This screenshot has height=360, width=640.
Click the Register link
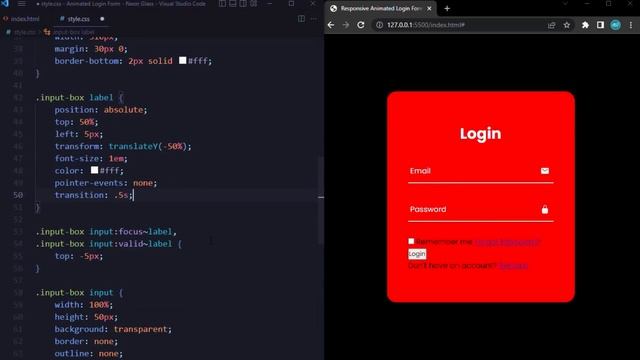(513, 266)
